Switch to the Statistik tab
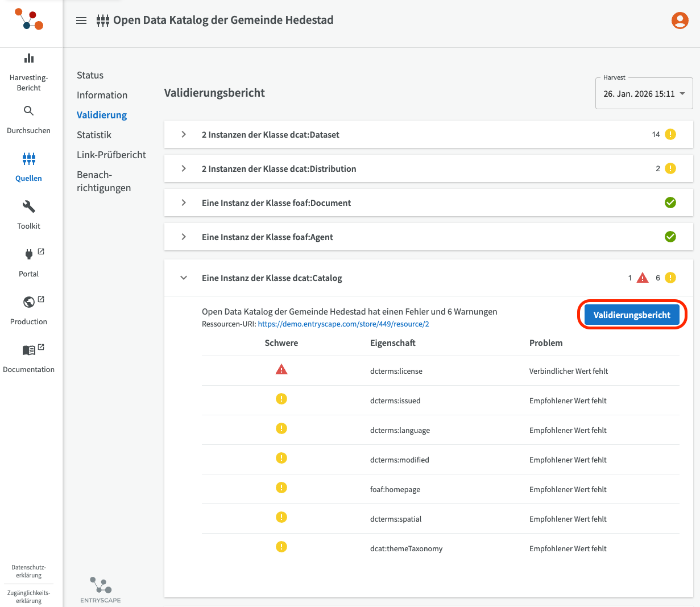The height and width of the screenshot is (607, 700). pos(94,135)
